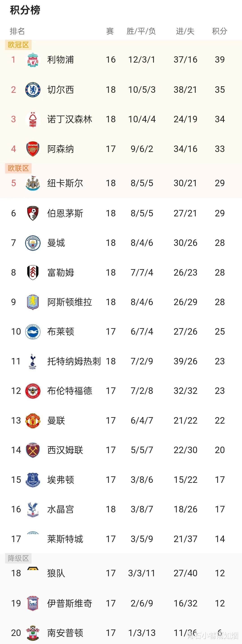Tap the Tottenham cockerel logo
Image resolution: width=242 pixels, height=644 pixels.
click(33, 361)
